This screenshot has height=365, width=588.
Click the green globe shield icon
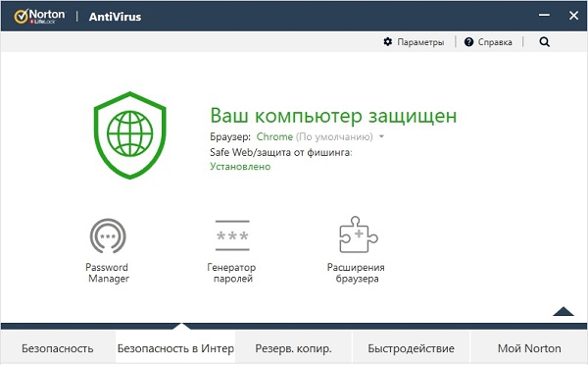[129, 135]
